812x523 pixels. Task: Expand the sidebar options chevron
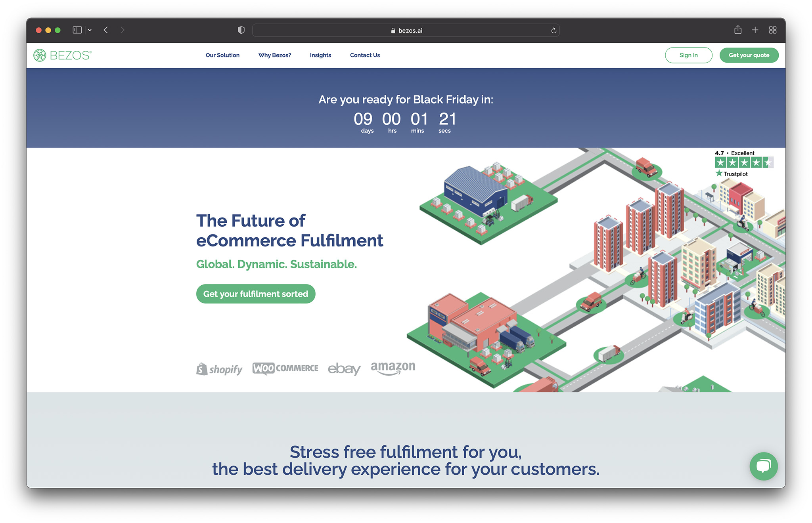pos(90,30)
